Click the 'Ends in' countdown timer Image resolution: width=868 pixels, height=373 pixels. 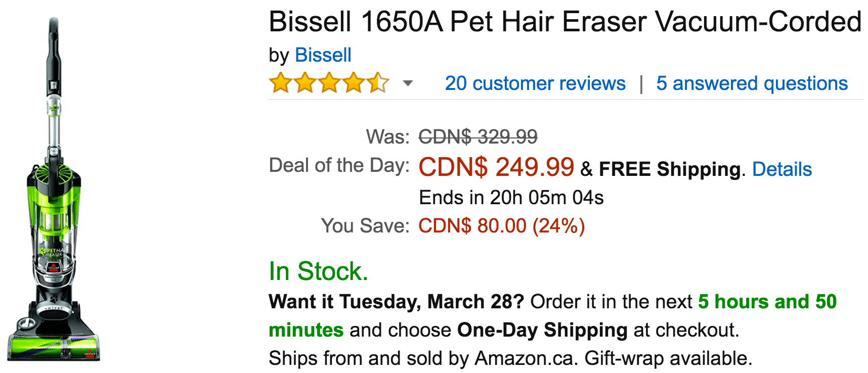tap(511, 198)
